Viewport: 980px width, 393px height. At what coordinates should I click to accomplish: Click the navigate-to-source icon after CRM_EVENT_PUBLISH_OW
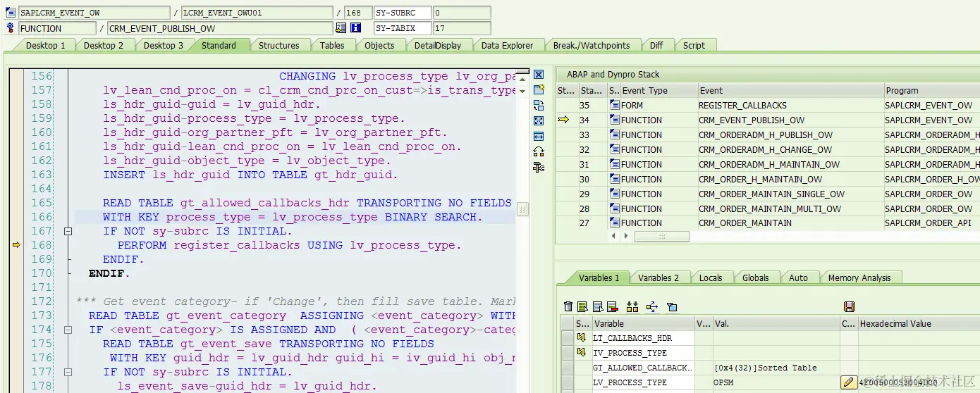tap(341, 28)
